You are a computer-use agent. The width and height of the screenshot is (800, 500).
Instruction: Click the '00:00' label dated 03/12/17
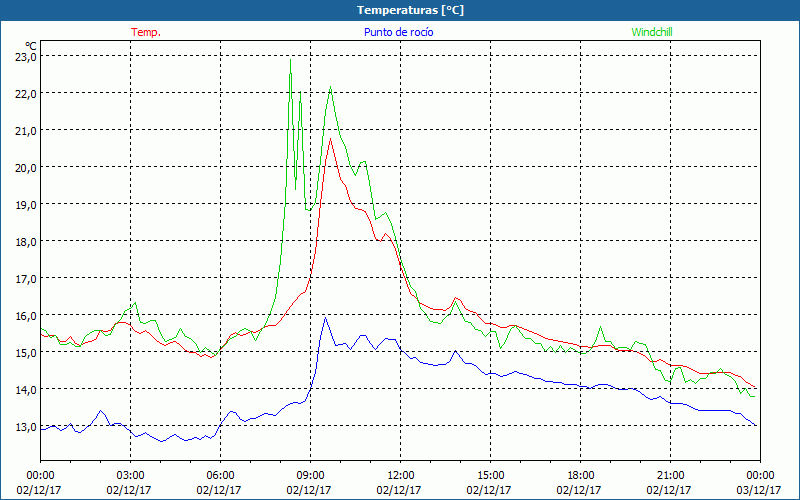point(760,476)
